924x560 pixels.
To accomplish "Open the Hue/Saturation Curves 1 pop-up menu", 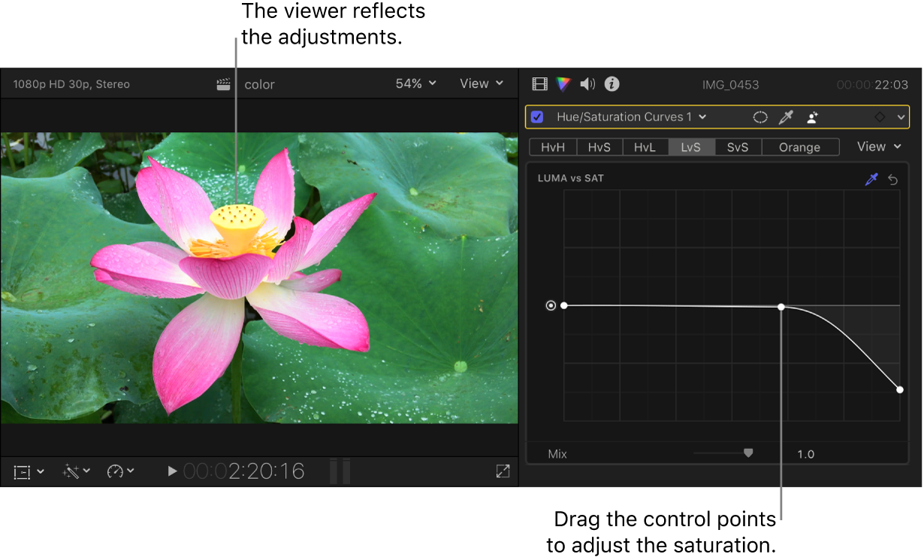I will tap(631, 117).
